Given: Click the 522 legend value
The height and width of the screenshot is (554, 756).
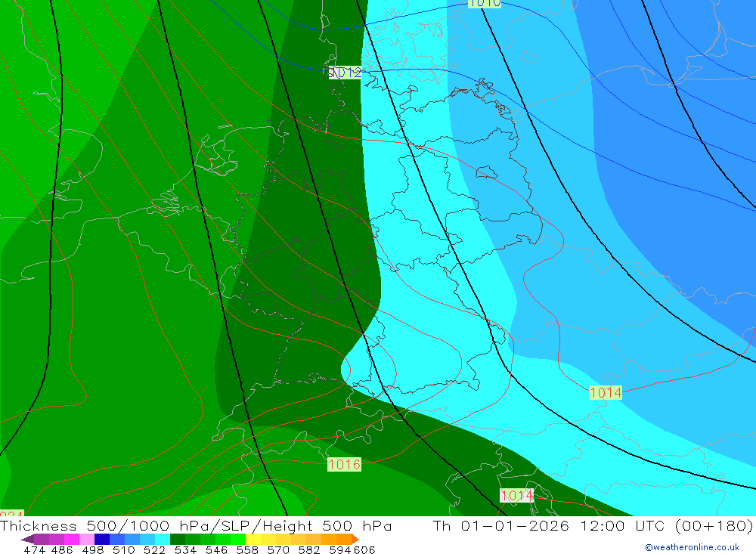Looking at the screenshot, I should click(154, 549).
